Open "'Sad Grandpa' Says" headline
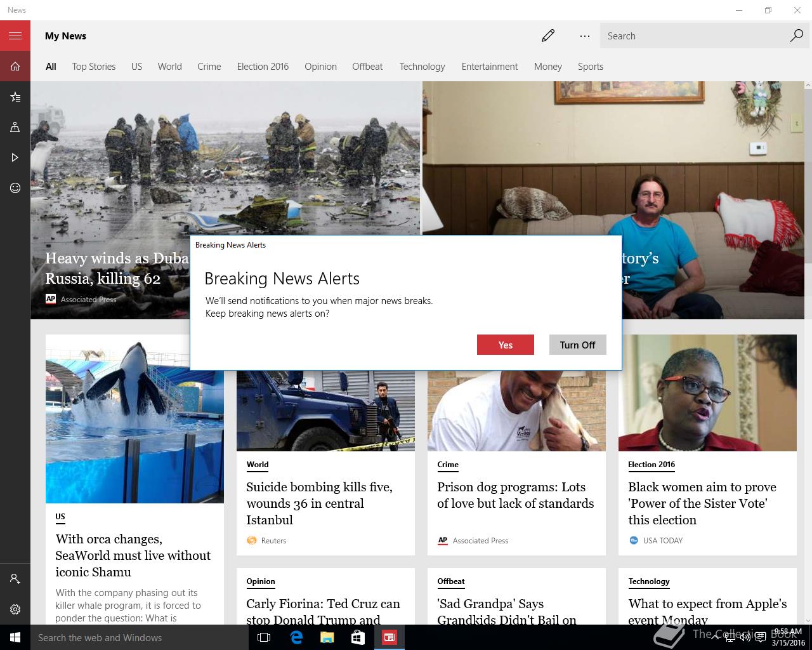Image resolution: width=812 pixels, height=650 pixels. [507, 611]
